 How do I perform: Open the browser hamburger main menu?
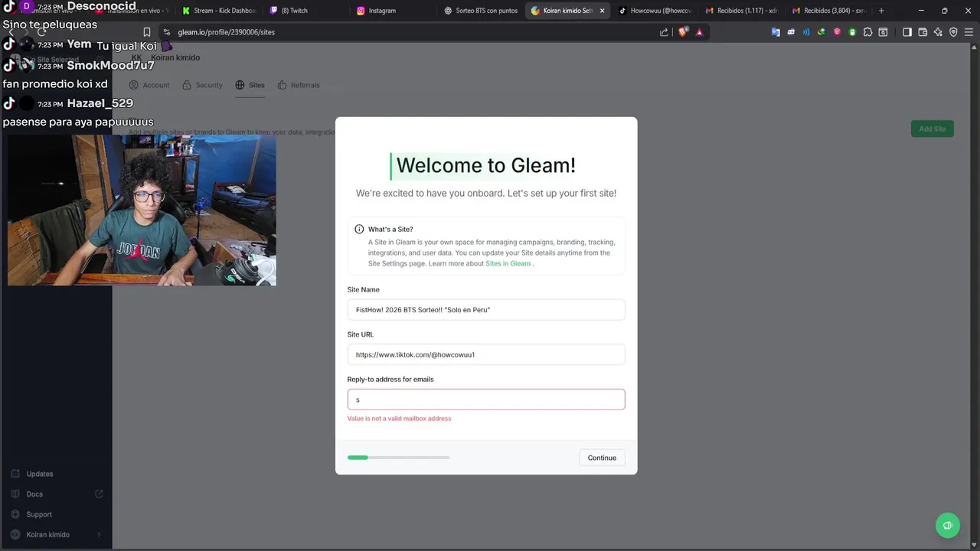click(x=969, y=32)
